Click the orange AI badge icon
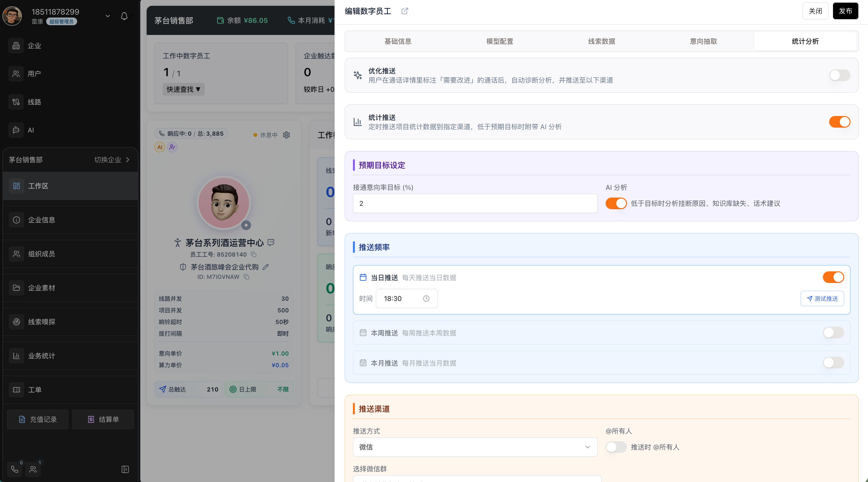Image resolution: width=868 pixels, height=482 pixels. 160,147
